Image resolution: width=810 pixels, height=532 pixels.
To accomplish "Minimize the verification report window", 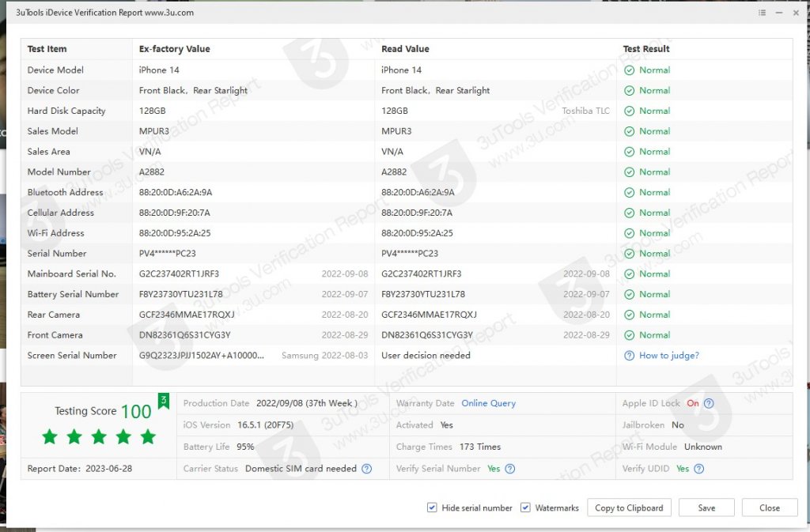I will point(779,13).
